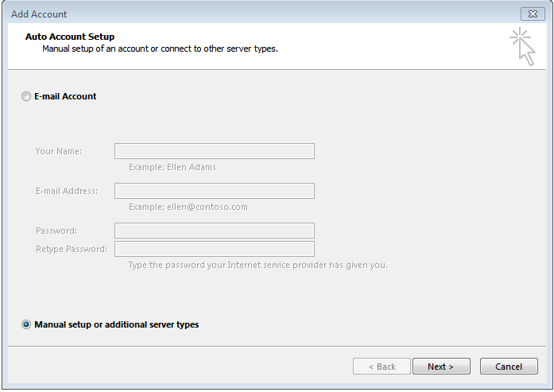This screenshot has width=554, height=392.
Task: Click the 'Your Name:' field label
Action: [59, 151]
